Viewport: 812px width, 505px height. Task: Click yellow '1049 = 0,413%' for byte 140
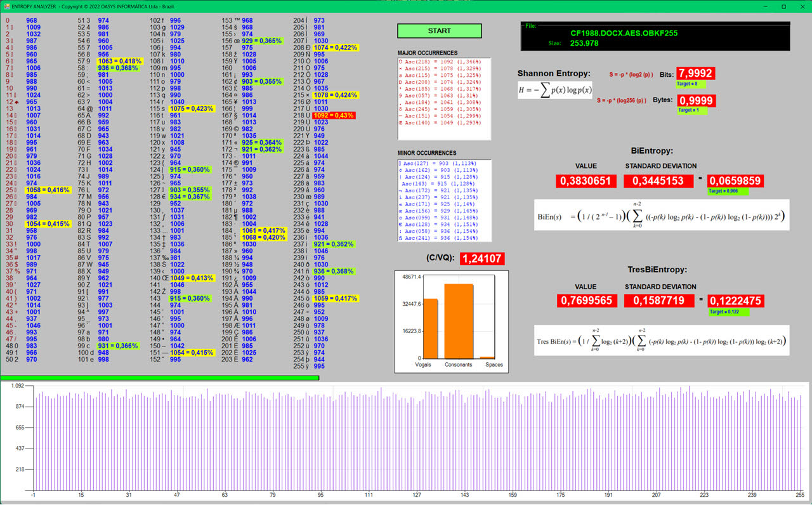(192, 278)
